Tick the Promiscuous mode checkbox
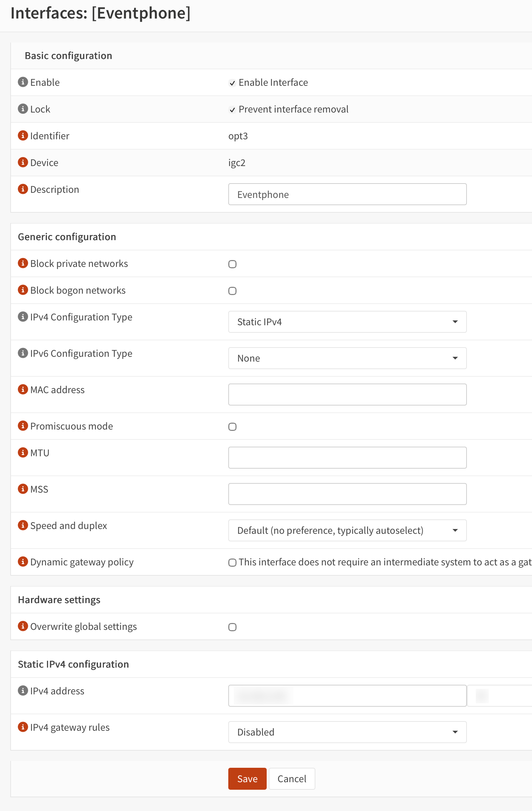Screen dimensions: 532x811 (232, 427)
